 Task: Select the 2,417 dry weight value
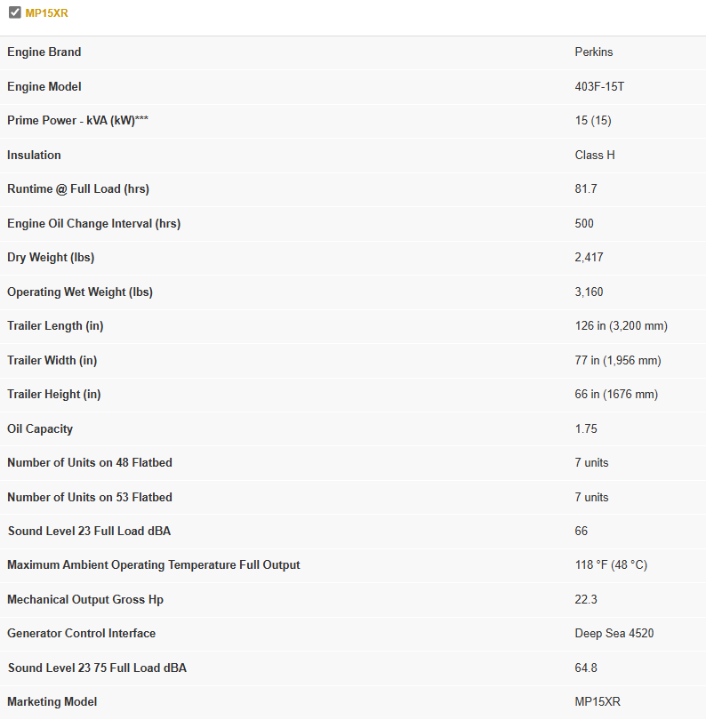(589, 258)
